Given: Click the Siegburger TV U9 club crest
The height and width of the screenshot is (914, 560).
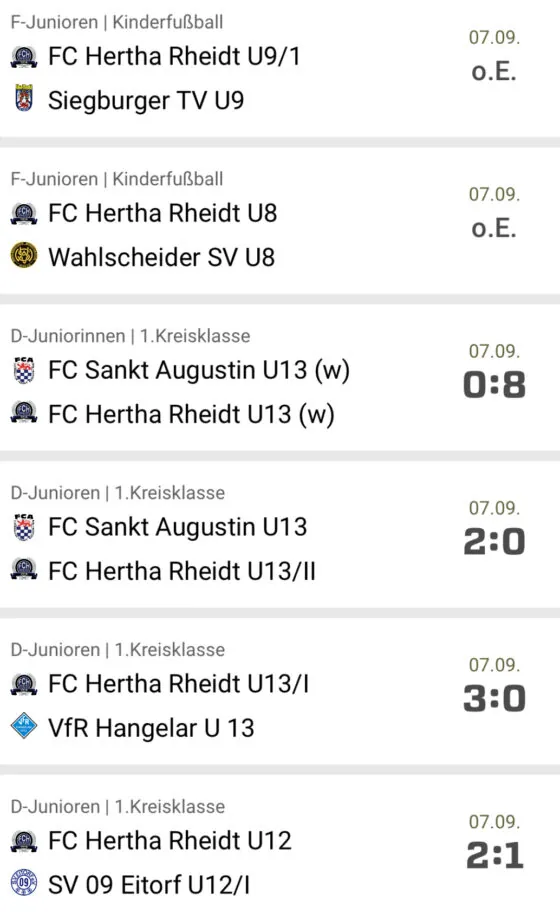Looking at the screenshot, I should click(24, 98).
